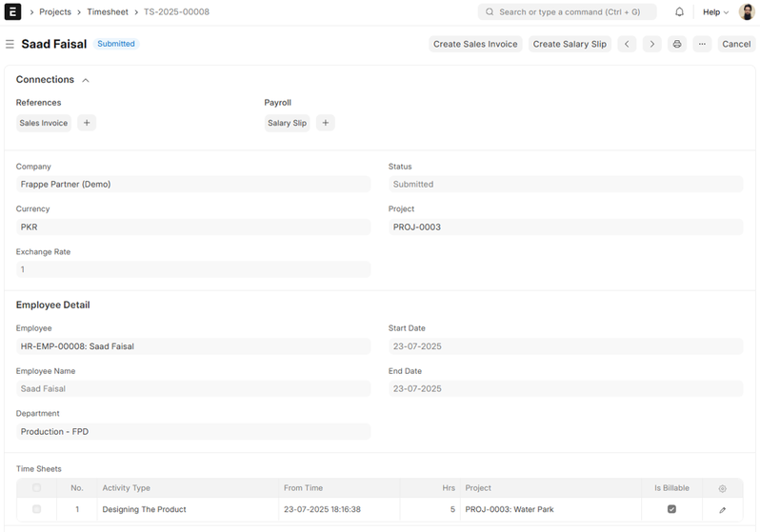Click the ERPNext home logo icon
Viewport: 760px width, 532px height.
(13, 12)
